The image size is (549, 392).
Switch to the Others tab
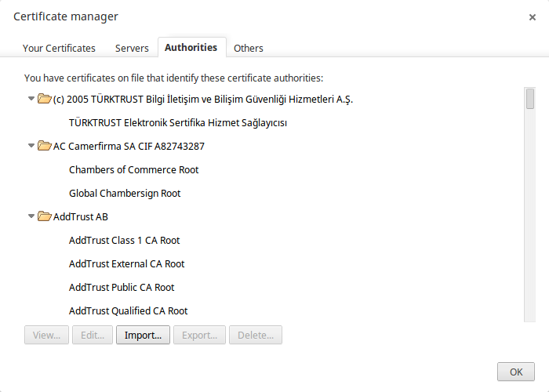point(249,48)
